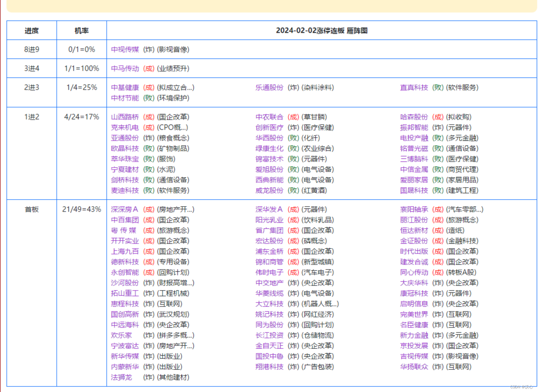This screenshot has height=392, width=538.
Task: Open the 爱丽家居 link
Action: click(414, 180)
